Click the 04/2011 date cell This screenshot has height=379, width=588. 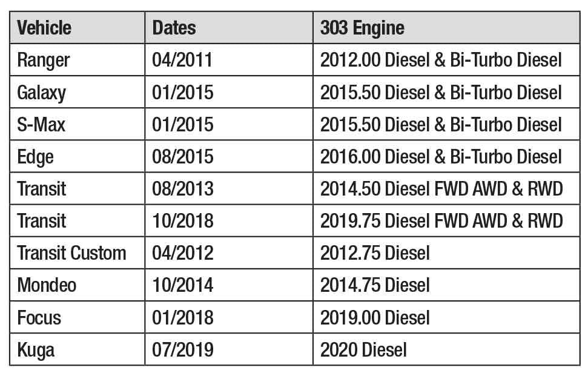[183, 60]
